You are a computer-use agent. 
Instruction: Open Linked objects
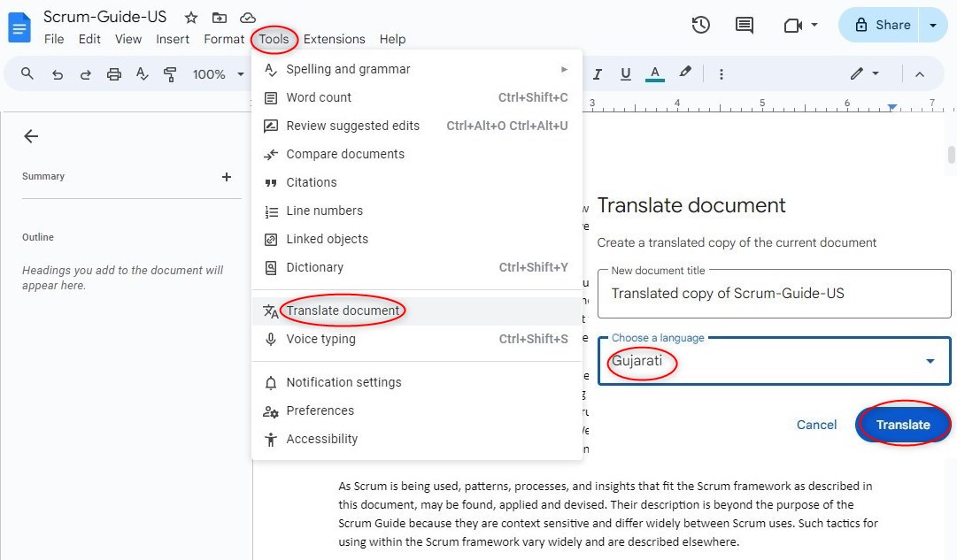click(417, 239)
